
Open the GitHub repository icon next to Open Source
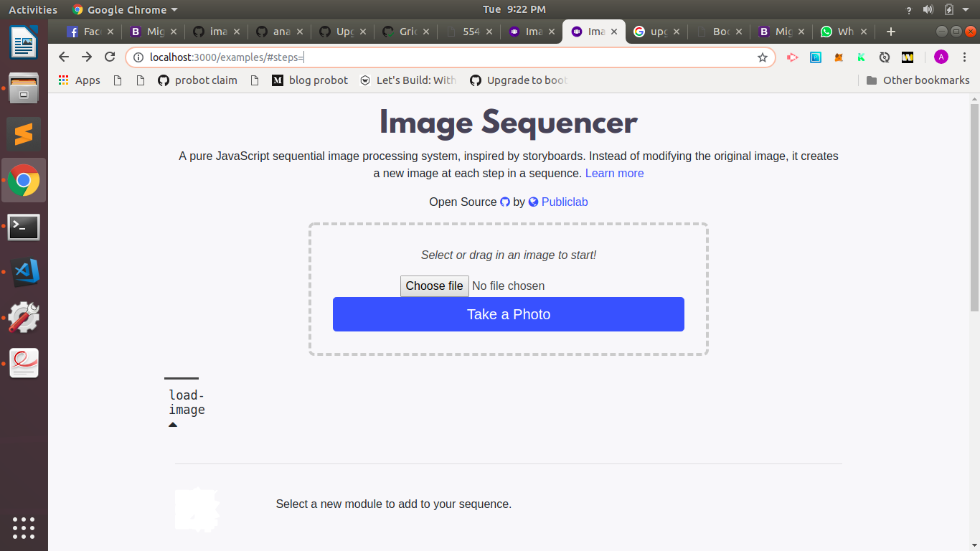(x=505, y=202)
